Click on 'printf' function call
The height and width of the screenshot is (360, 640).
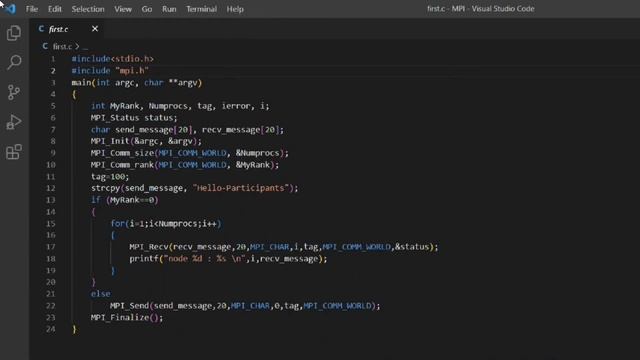(144, 259)
